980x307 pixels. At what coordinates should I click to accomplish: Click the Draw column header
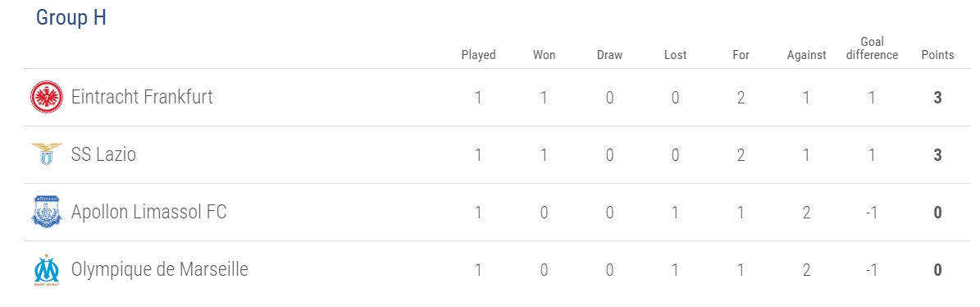609,55
